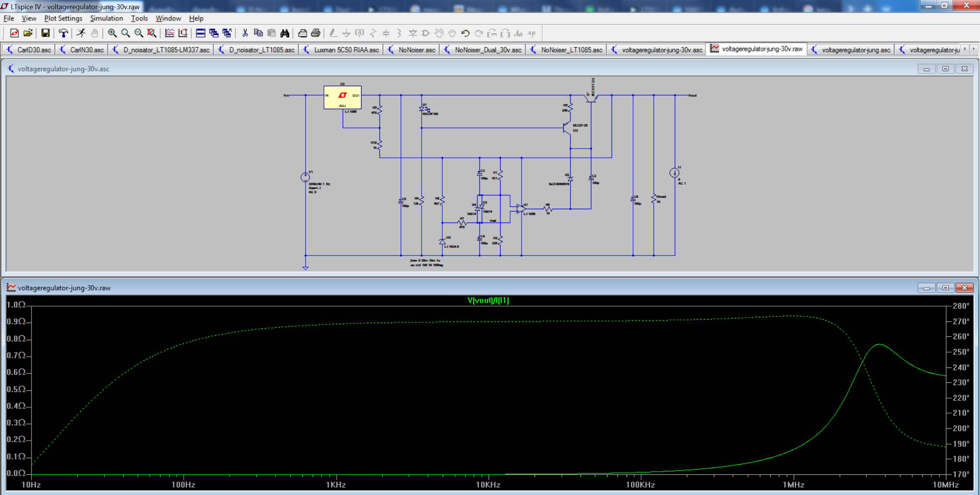980x495 pixels.
Task: Tile windows with the tile icon
Action: click(200, 33)
